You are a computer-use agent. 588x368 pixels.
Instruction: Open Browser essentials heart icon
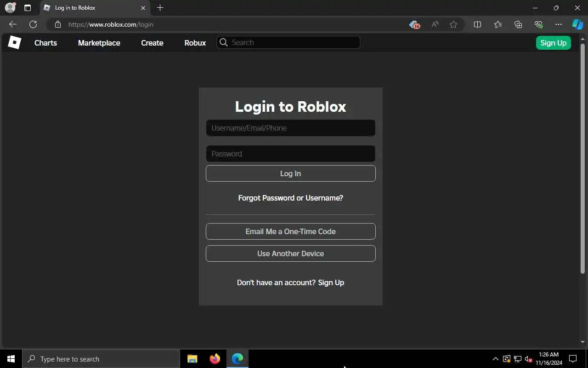(x=538, y=24)
